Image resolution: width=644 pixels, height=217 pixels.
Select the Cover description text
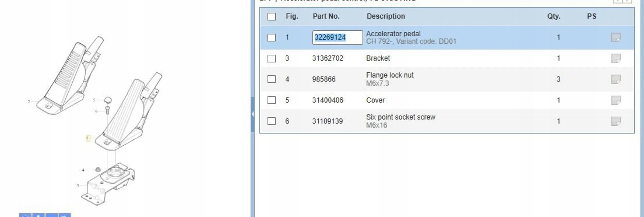[x=376, y=100]
